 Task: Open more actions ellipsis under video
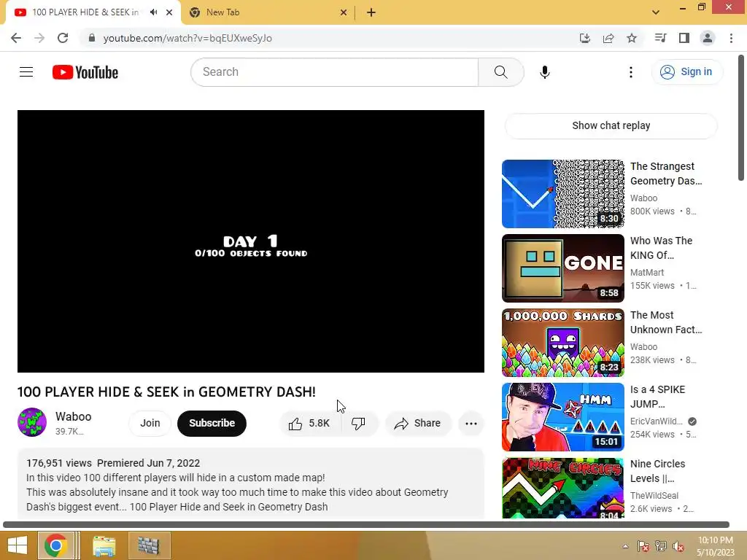471,424
